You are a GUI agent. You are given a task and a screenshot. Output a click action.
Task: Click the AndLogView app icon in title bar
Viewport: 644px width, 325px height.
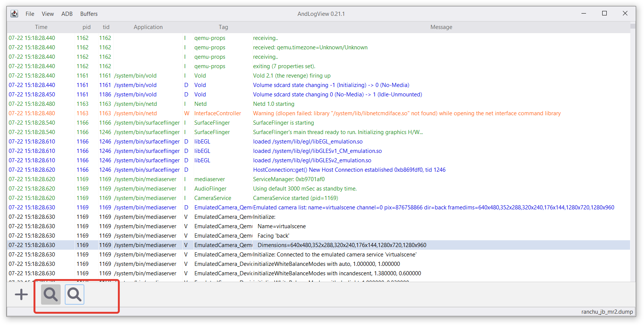click(14, 14)
